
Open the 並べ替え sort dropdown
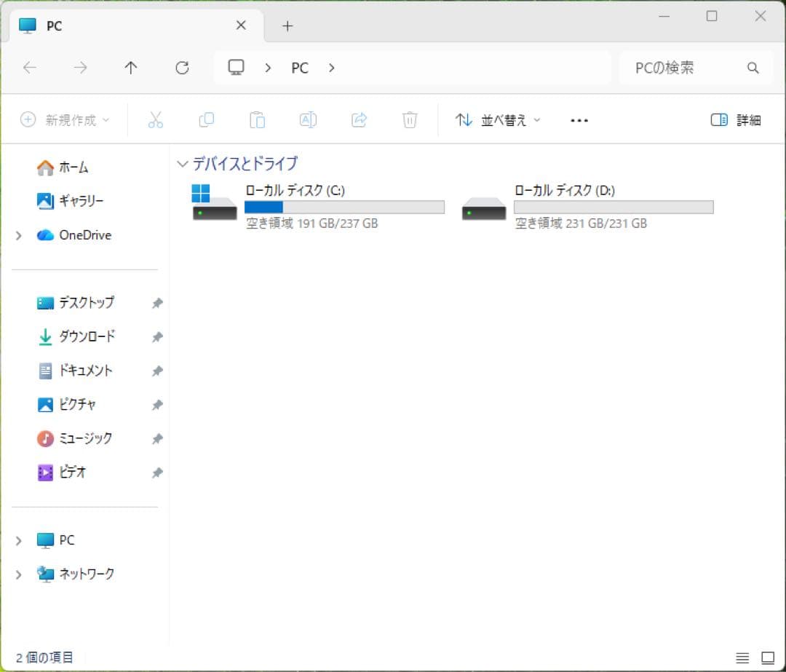coord(498,120)
